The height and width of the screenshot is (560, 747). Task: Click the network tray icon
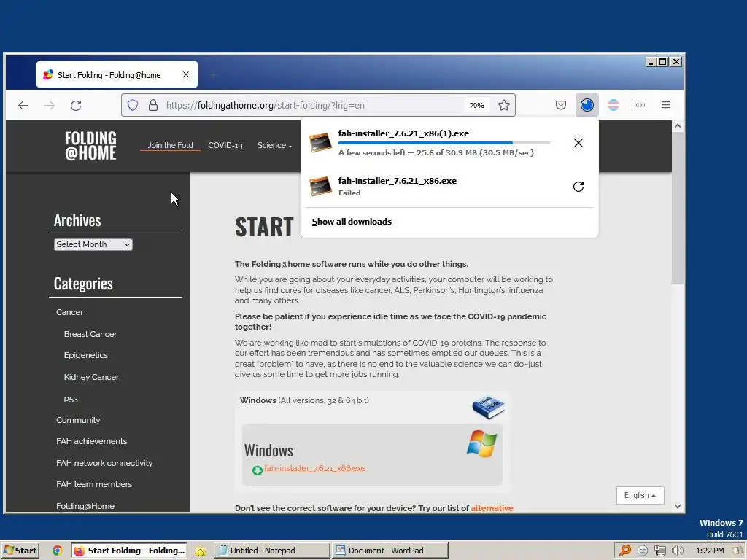[659, 551]
